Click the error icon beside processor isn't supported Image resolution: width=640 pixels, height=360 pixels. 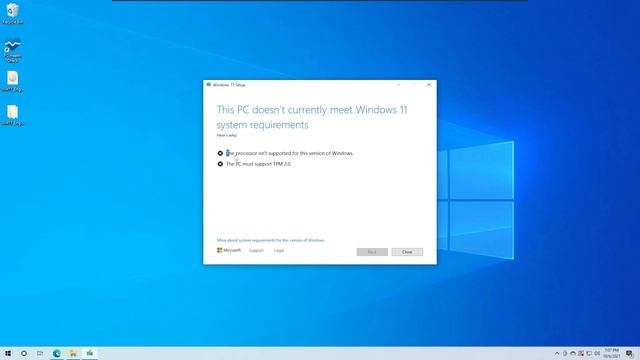coord(220,153)
